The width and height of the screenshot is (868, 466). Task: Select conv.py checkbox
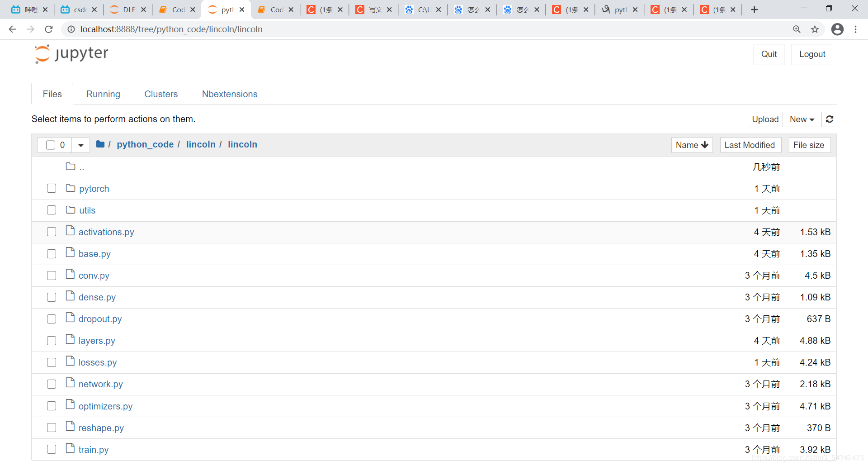pyautogui.click(x=52, y=276)
